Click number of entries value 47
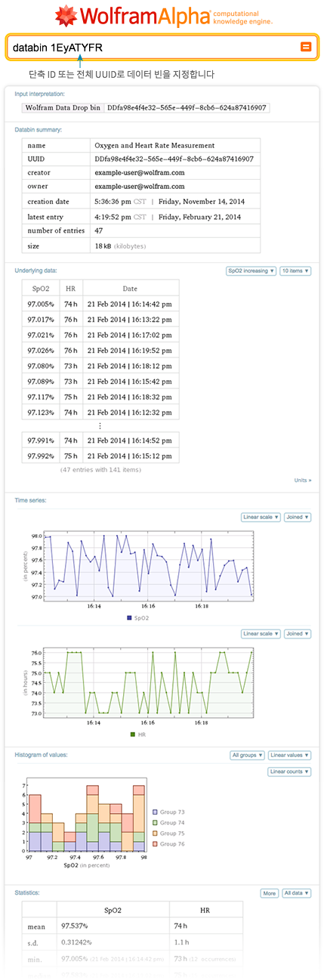This screenshot has width=324, height=980. [98, 230]
